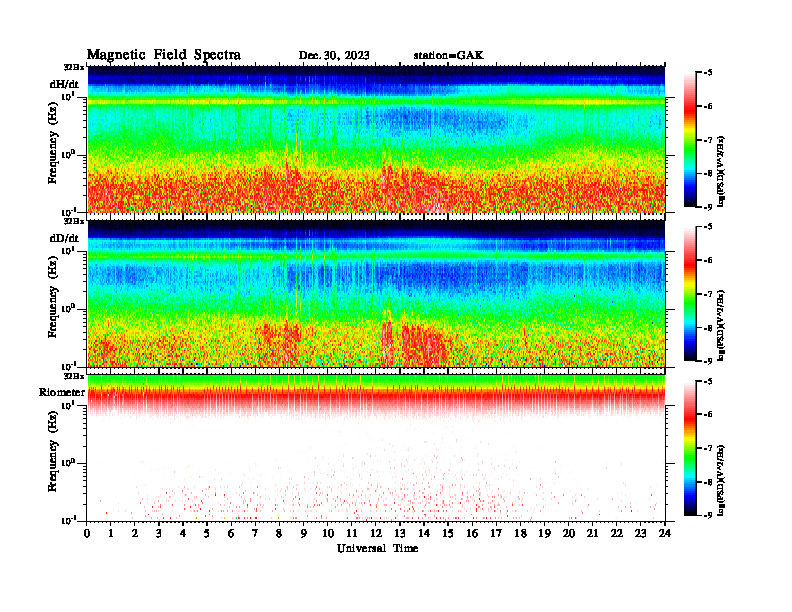This screenshot has height=612, width=792.
Task: Click the hour '6' tick label on the time axis
Action: click(x=231, y=534)
